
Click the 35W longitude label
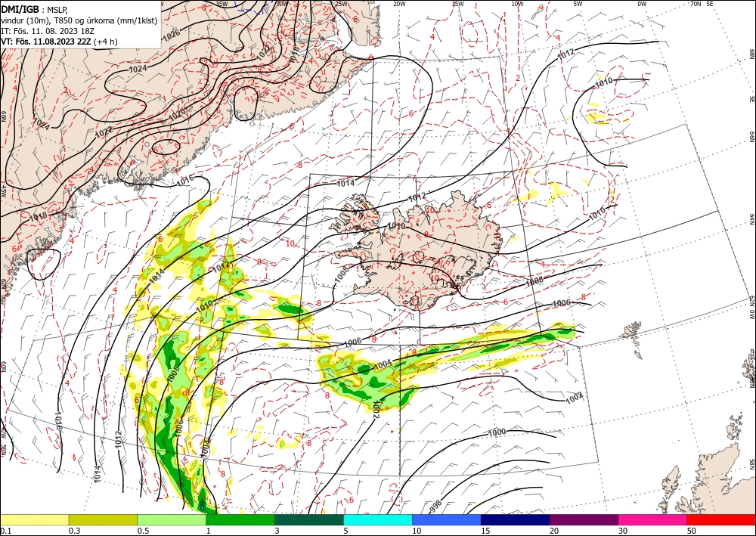tap(222, 4)
